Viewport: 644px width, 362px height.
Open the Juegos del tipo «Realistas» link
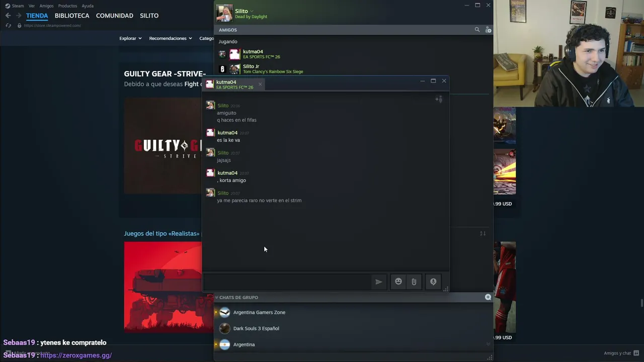(x=162, y=233)
